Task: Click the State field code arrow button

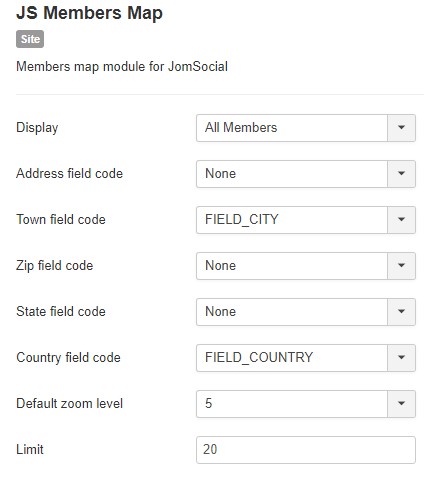Action: (x=401, y=312)
